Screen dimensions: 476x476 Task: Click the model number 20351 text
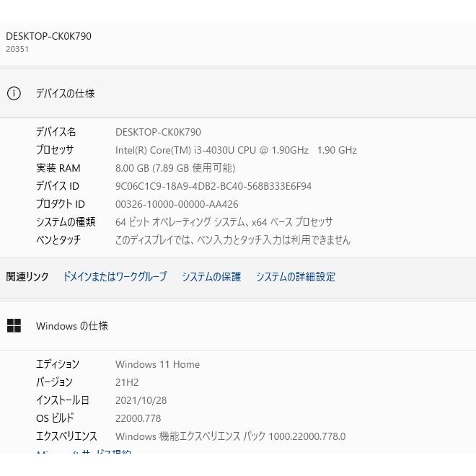(x=17, y=49)
